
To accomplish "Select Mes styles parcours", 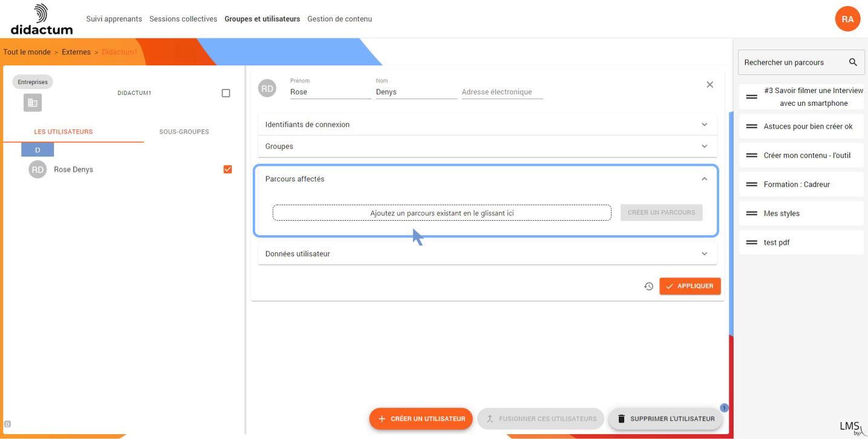I will click(x=801, y=213).
